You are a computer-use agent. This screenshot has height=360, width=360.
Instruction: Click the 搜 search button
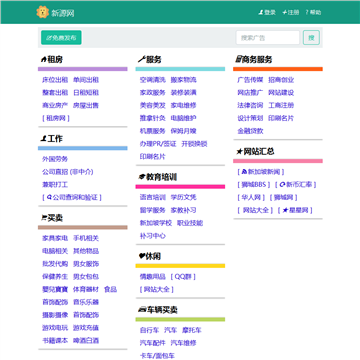311,38
